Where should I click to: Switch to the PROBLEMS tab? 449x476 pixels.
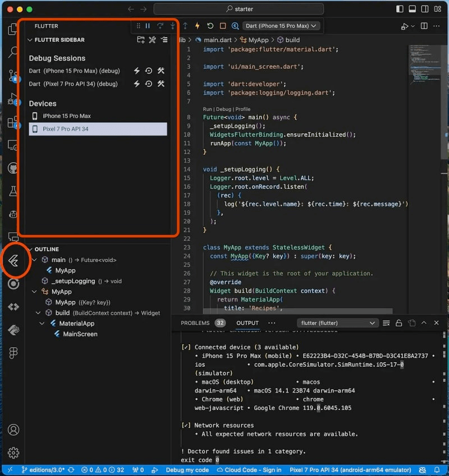[x=195, y=323]
